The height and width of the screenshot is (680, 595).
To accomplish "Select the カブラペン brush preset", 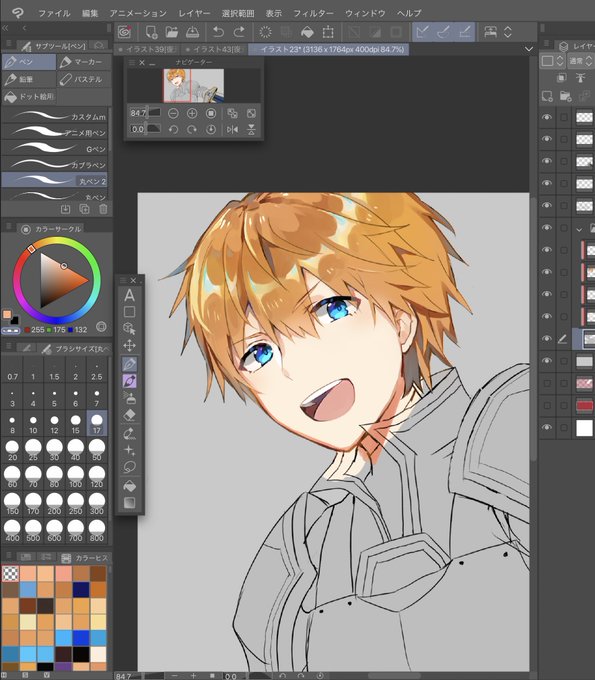I will (54, 165).
